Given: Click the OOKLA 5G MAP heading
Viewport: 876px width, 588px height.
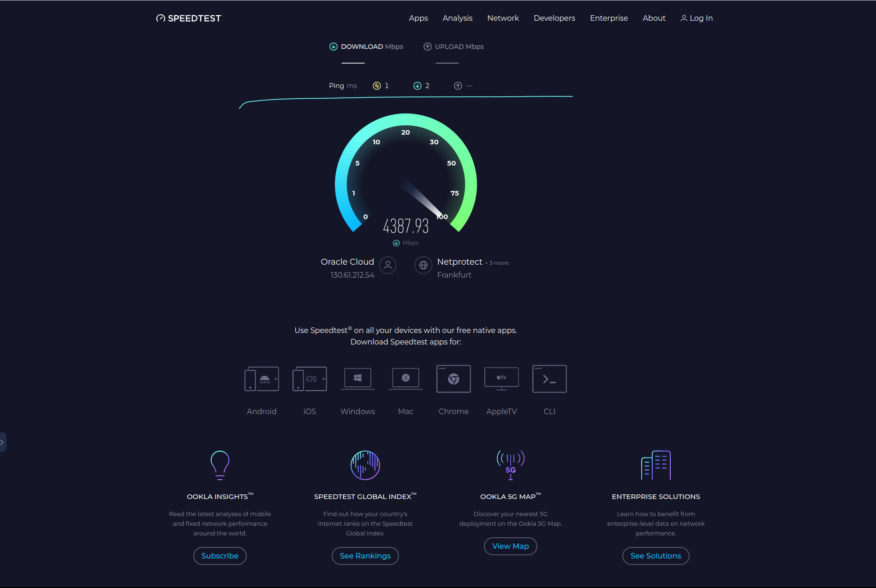Looking at the screenshot, I should coord(511,496).
